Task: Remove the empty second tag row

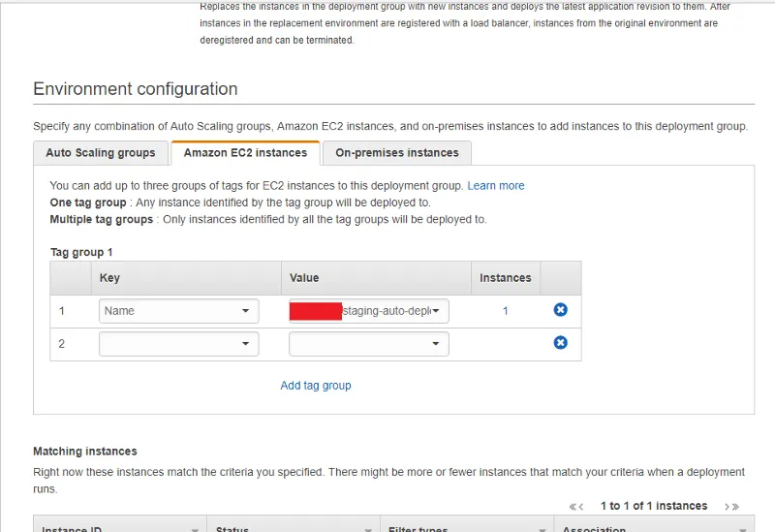Action: [560, 343]
